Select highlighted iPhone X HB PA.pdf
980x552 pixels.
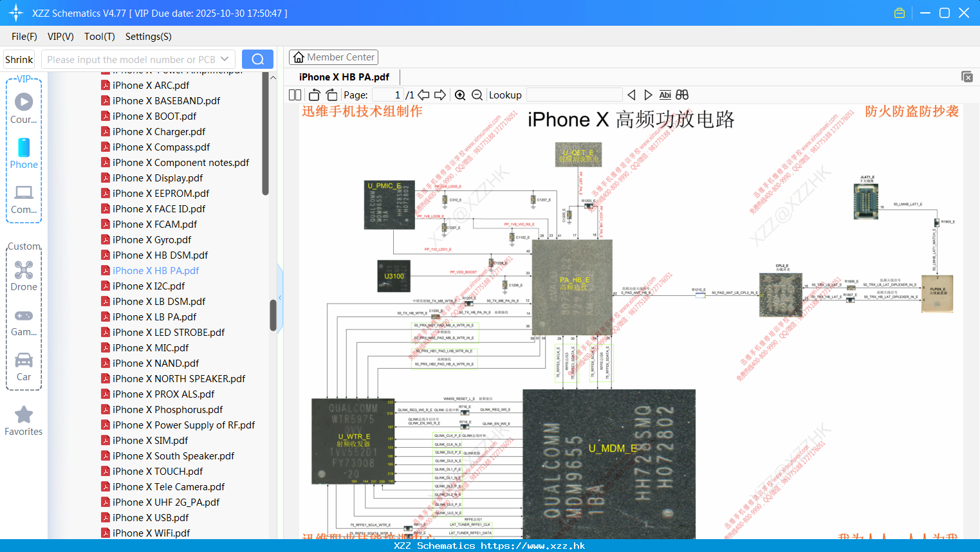(x=156, y=270)
